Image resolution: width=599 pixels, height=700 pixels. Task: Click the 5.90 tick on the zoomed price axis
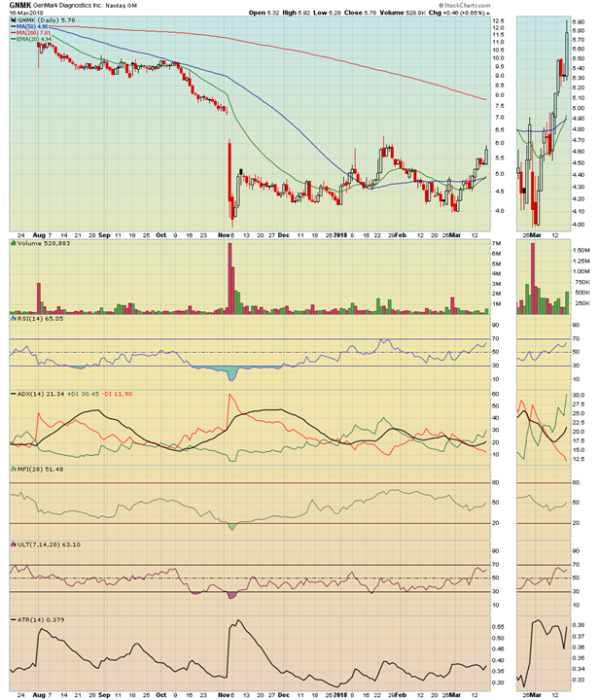[579, 21]
